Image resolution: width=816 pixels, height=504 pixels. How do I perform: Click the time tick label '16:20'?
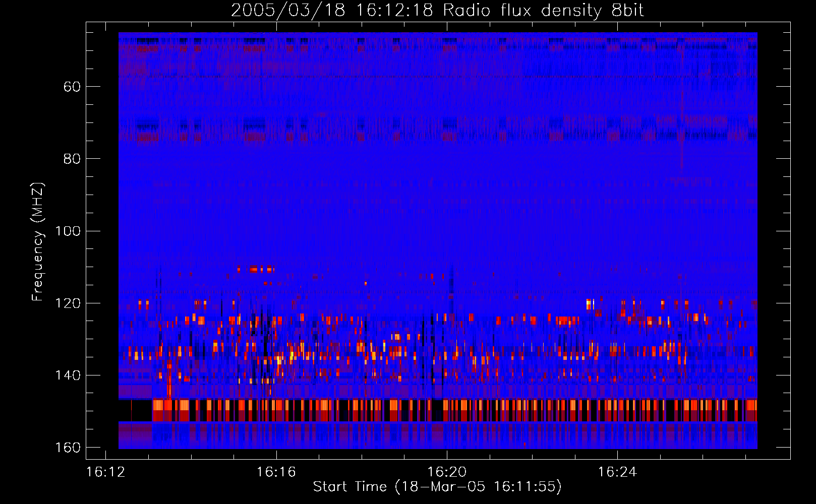coord(447,472)
